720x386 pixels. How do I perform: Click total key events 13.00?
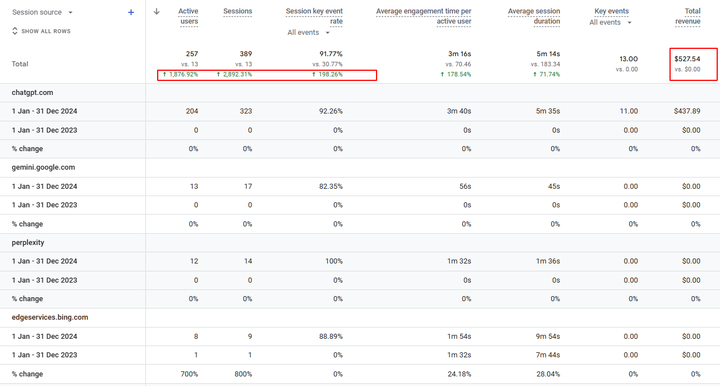click(x=628, y=59)
